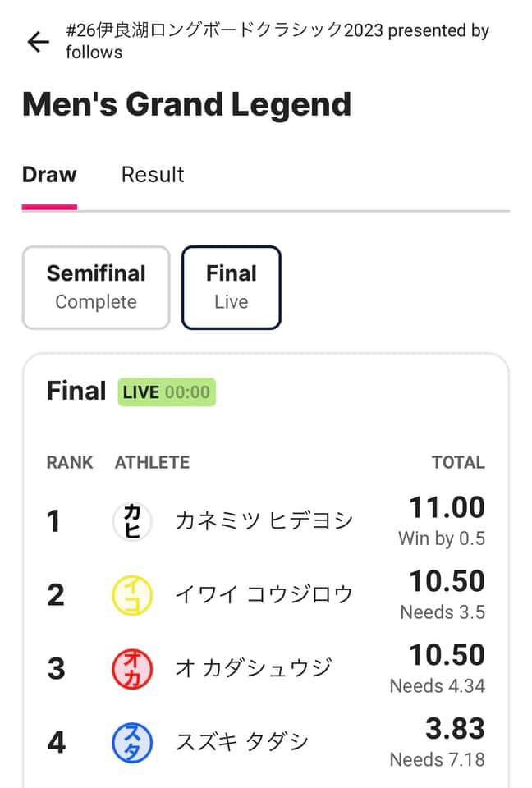Open athlete カネミツ ヒデヨシ name

point(264,520)
